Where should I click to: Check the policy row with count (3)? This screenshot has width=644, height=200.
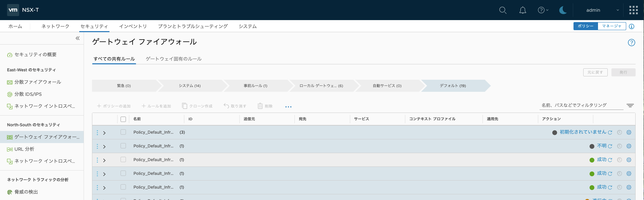123,132
